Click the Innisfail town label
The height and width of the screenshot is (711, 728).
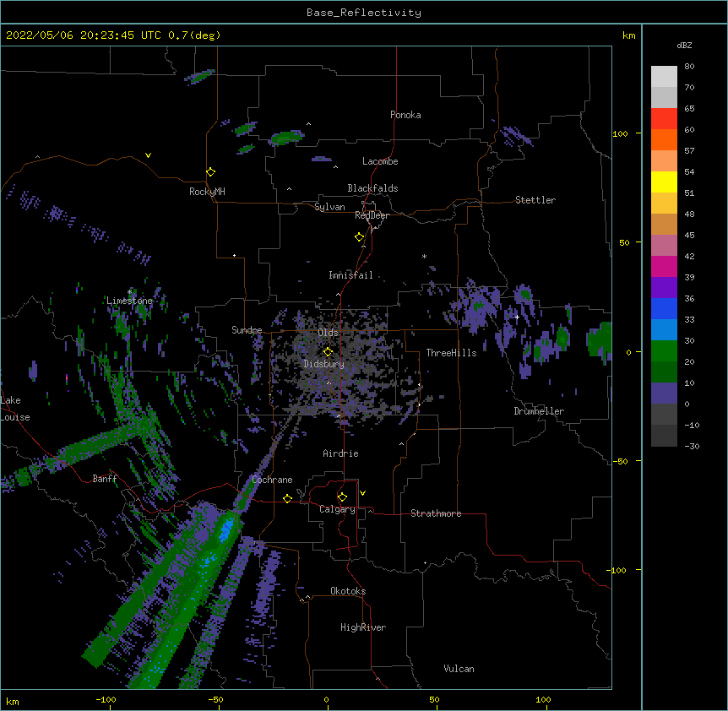click(x=350, y=275)
